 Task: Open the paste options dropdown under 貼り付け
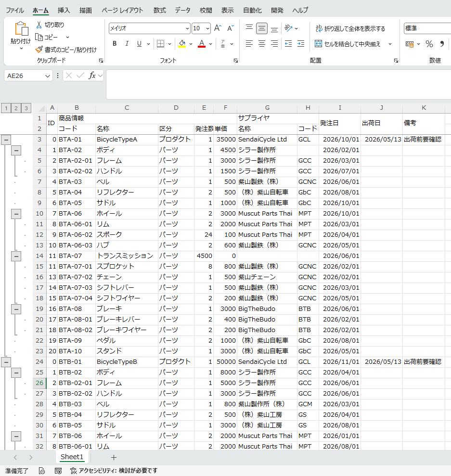(21, 49)
